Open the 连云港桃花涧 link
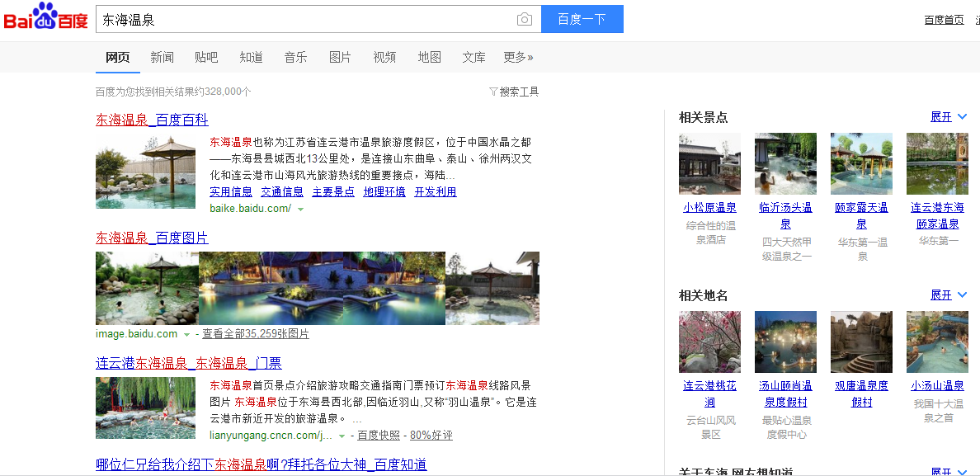 pos(709,394)
